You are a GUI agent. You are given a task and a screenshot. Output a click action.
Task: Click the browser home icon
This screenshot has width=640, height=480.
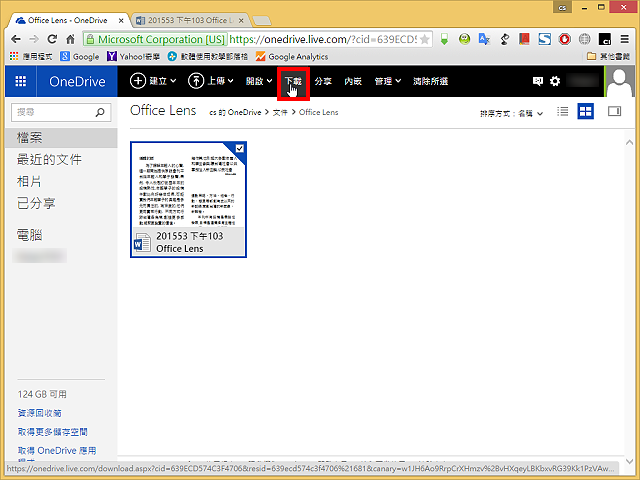click(x=71, y=39)
